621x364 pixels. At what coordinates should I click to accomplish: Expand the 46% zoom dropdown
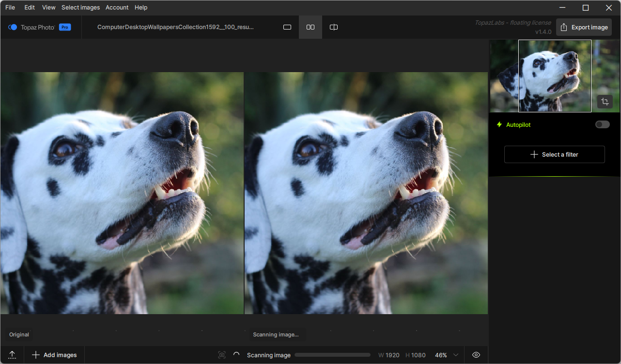455,355
